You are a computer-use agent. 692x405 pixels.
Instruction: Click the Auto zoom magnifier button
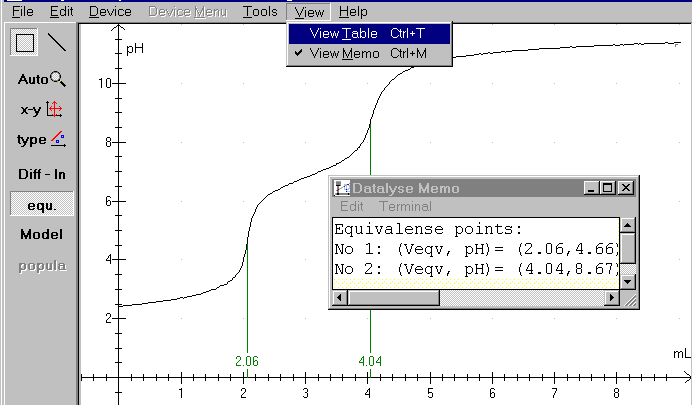(x=41, y=79)
